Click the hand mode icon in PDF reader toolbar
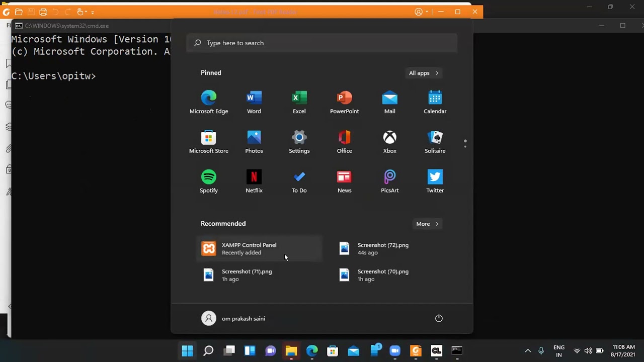This screenshot has width=644, height=362. click(x=80, y=12)
